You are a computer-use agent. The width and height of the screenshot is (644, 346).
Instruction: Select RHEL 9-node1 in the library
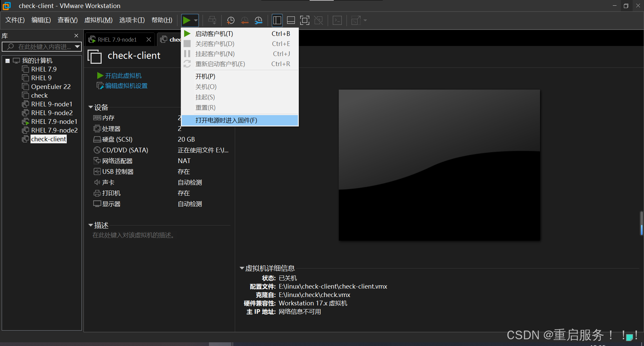point(52,104)
